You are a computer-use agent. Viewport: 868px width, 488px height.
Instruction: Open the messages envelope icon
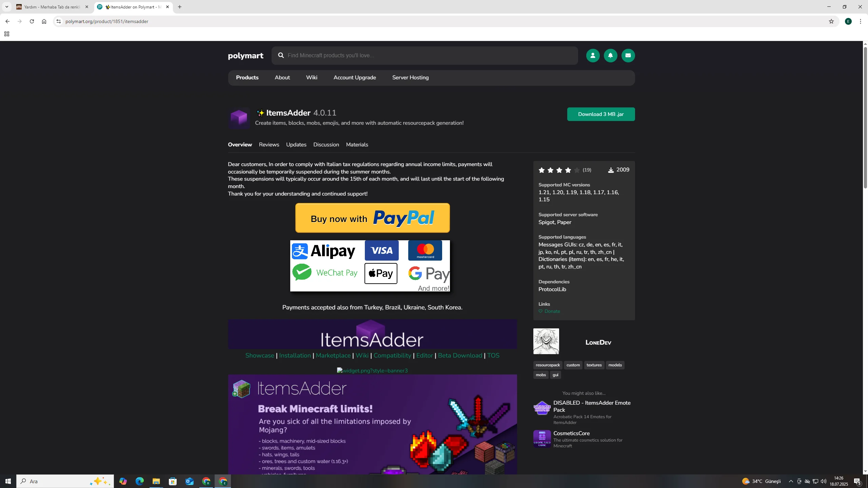pyautogui.click(x=628, y=56)
